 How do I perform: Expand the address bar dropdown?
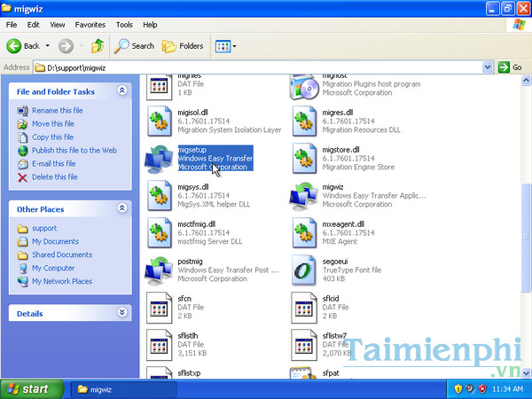tap(487, 67)
